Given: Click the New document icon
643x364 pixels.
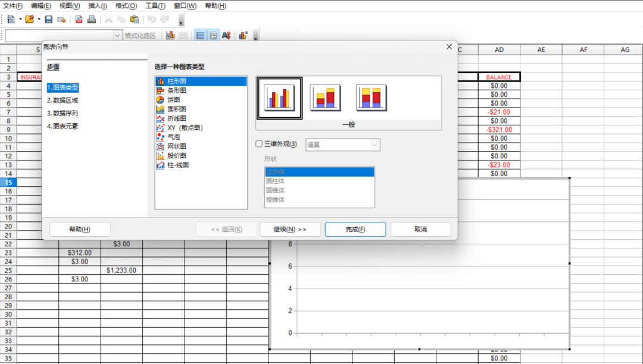Looking at the screenshot, I should point(11,19).
